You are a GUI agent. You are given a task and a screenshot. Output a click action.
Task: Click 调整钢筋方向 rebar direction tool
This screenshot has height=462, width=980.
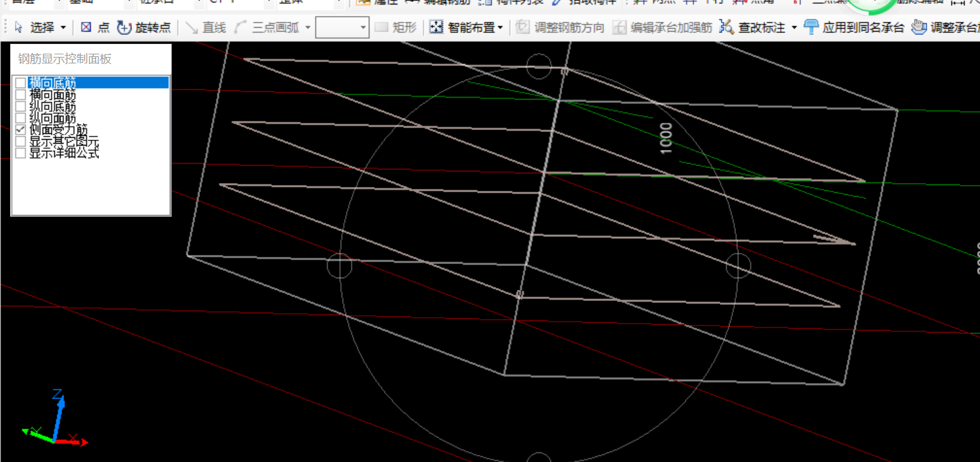[x=561, y=28]
